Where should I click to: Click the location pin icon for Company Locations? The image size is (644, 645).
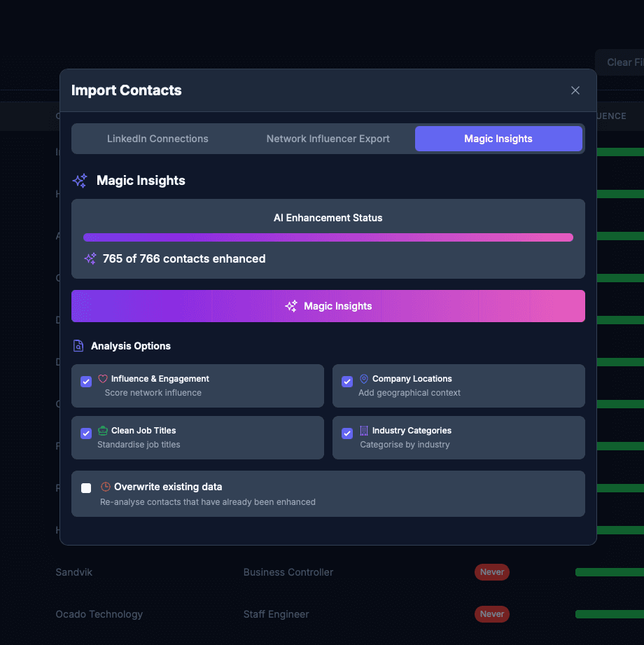tap(364, 379)
